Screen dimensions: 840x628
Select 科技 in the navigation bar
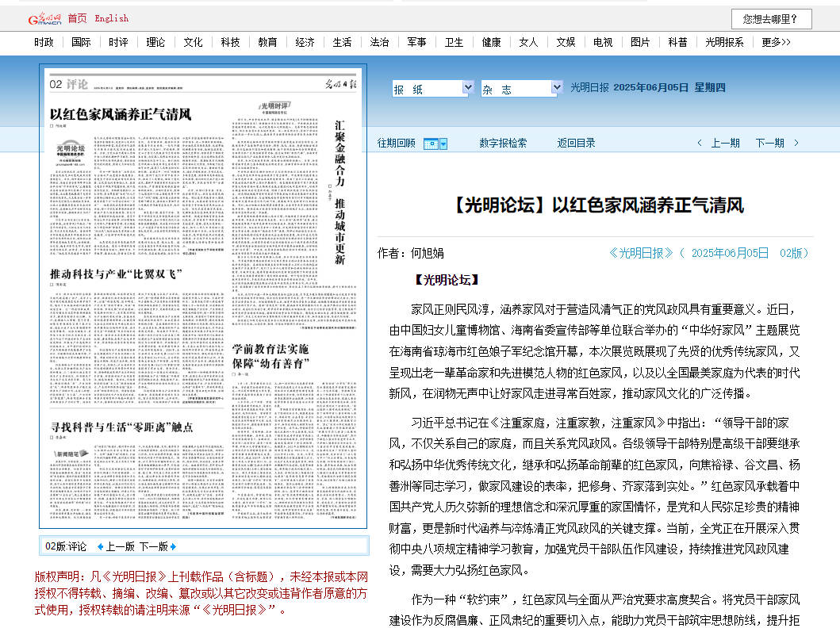tap(230, 43)
